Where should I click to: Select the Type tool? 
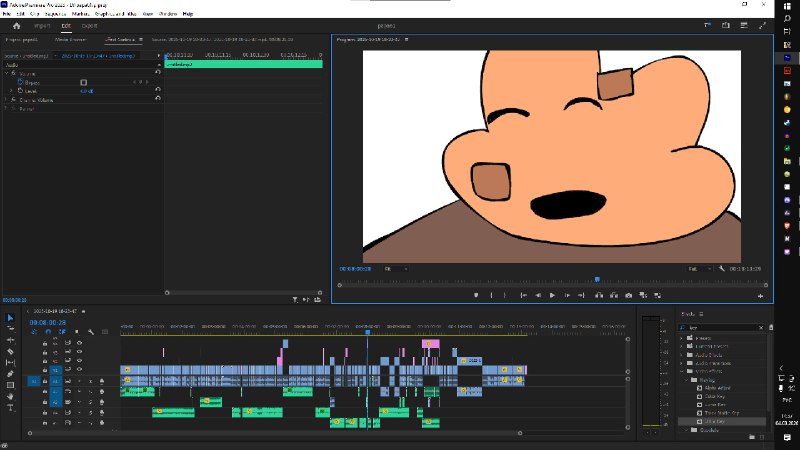10,408
